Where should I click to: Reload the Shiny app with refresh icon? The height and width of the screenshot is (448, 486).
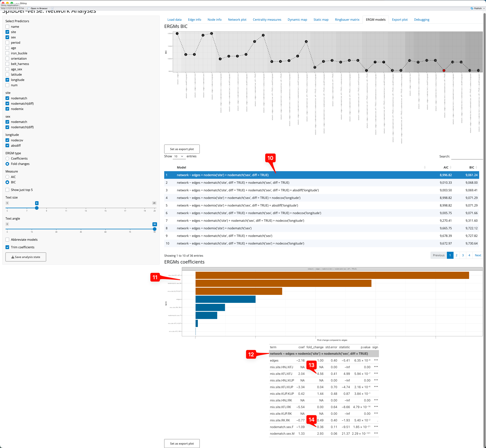point(52,8)
